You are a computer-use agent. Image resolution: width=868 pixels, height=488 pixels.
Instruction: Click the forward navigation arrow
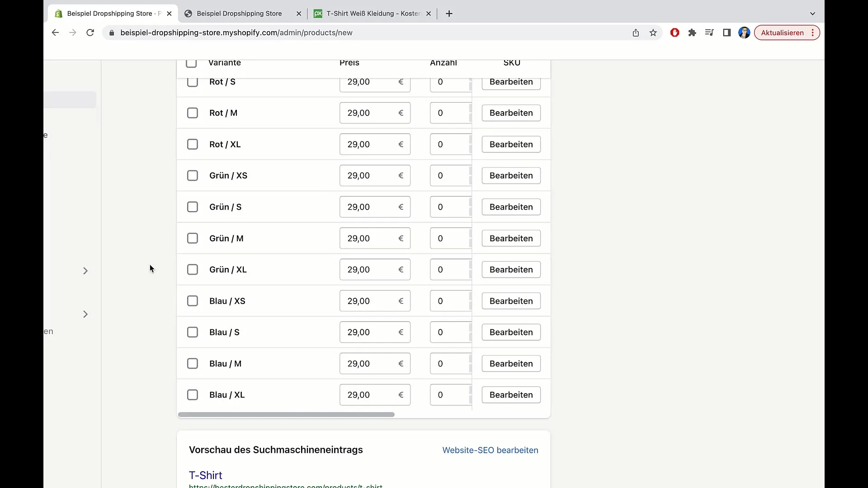[x=73, y=33]
